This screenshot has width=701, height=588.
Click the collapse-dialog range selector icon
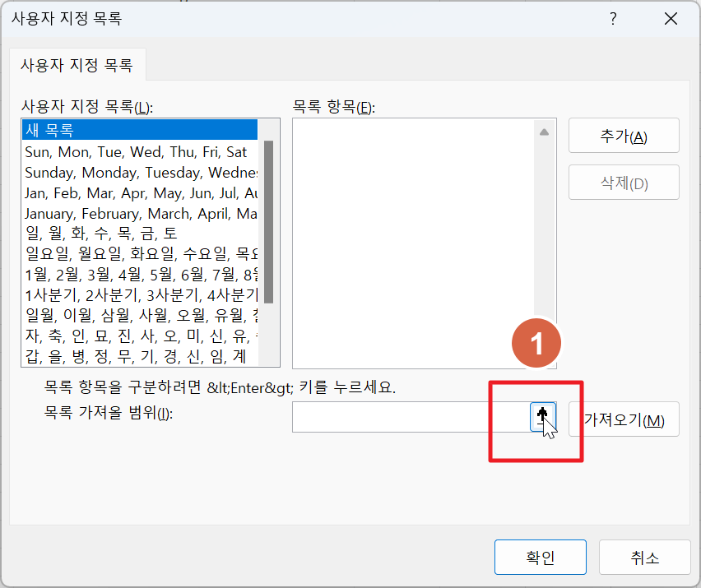(544, 417)
